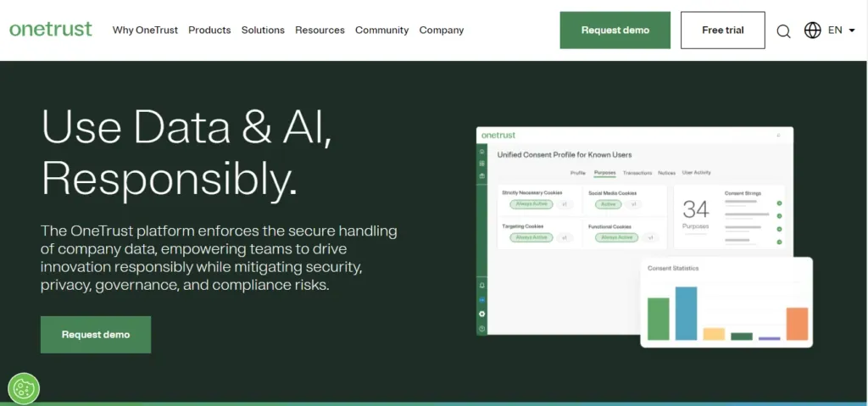
Task: Click the yellow bar in Consent Statistics
Action: point(714,334)
